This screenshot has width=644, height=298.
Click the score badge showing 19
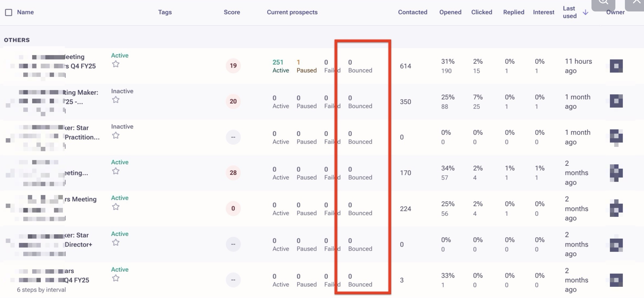coord(233,66)
